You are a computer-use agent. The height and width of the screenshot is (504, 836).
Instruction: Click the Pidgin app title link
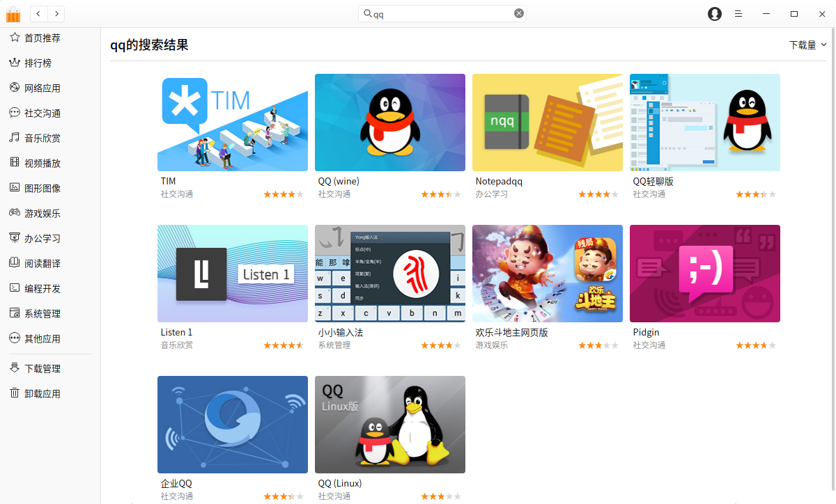(x=646, y=332)
